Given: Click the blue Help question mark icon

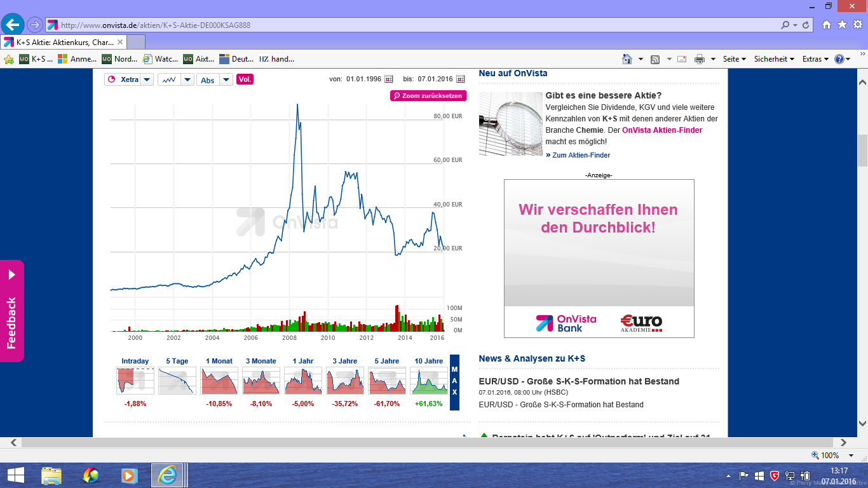Looking at the screenshot, I should pyautogui.click(x=839, y=59).
